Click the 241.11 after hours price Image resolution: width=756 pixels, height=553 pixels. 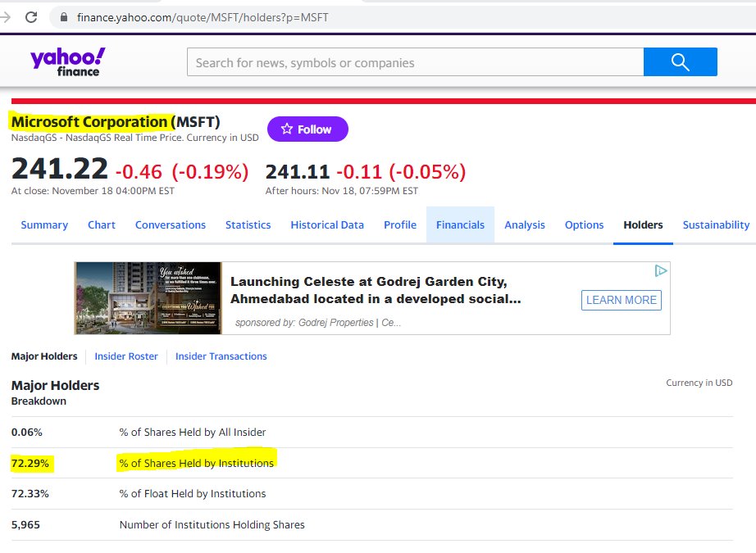297,172
